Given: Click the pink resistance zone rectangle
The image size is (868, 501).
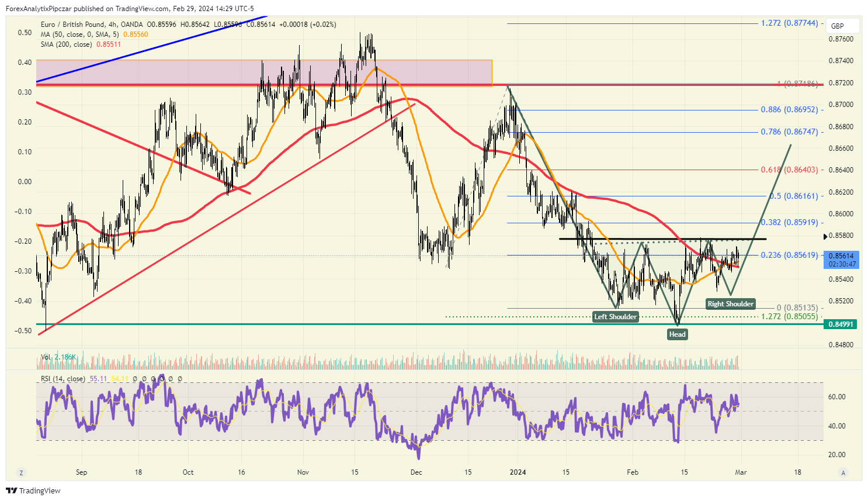Looking at the screenshot, I should pos(264,72).
